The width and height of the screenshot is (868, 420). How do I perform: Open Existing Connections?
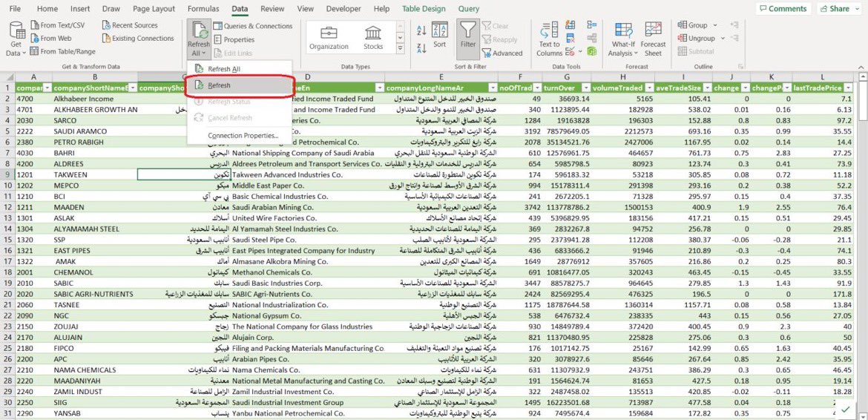pyautogui.click(x=138, y=39)
